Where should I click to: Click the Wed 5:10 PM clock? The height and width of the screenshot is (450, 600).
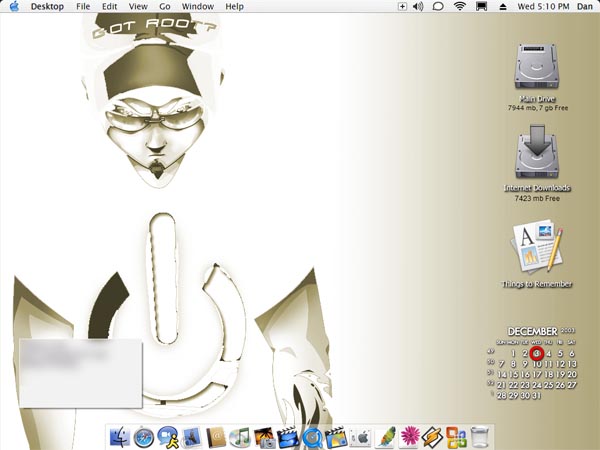tap(543, 7)
